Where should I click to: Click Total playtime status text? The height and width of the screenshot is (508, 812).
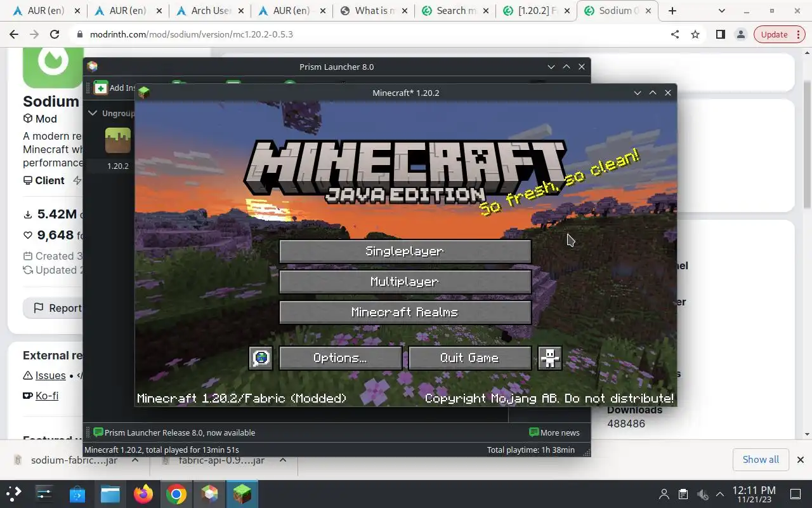pos(531,450)
